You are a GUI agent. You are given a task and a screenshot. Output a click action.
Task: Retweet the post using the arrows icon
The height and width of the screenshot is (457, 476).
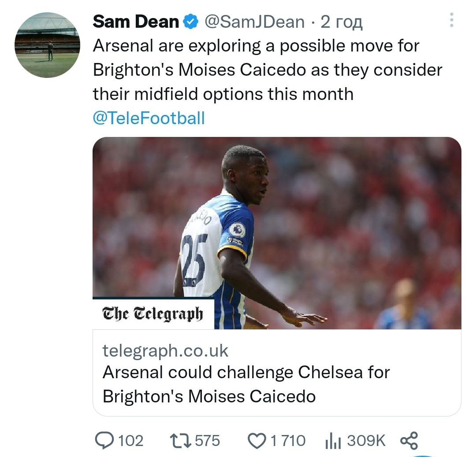[x=180, y=441]
